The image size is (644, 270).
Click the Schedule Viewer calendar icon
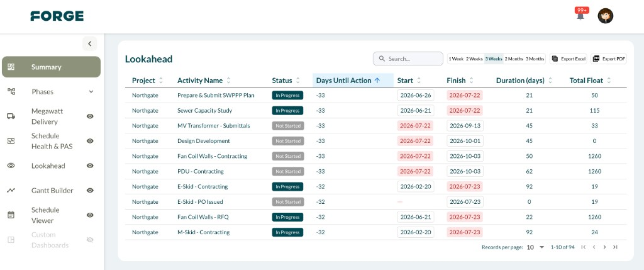[x=11, y=215]
